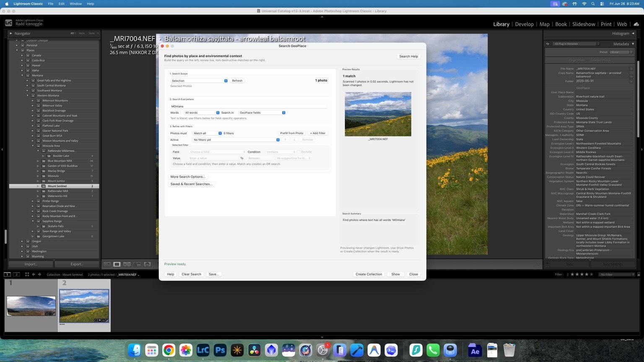Open Compare view (XY) in toolbar
The image size is (644, 362).
[x=127, y=264]
